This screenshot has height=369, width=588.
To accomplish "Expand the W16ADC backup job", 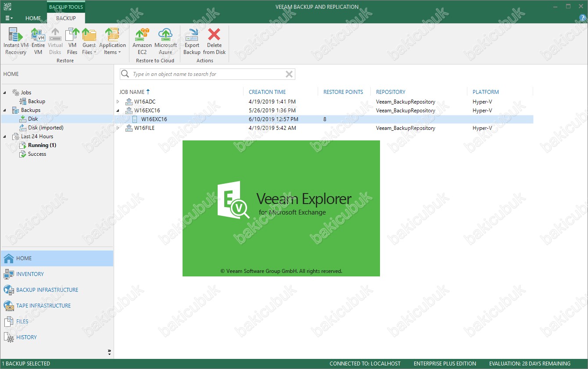I will (118, 102).
